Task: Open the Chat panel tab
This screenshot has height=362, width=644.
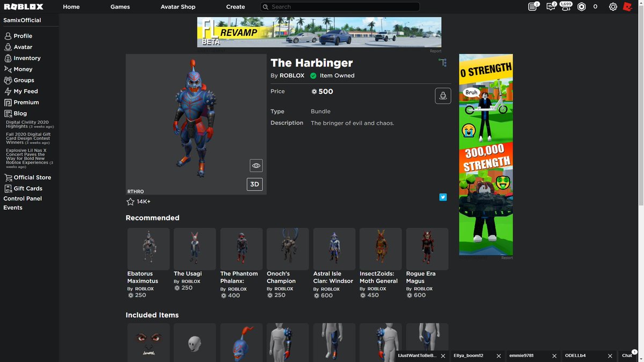Action: click(x=627, y=356)
